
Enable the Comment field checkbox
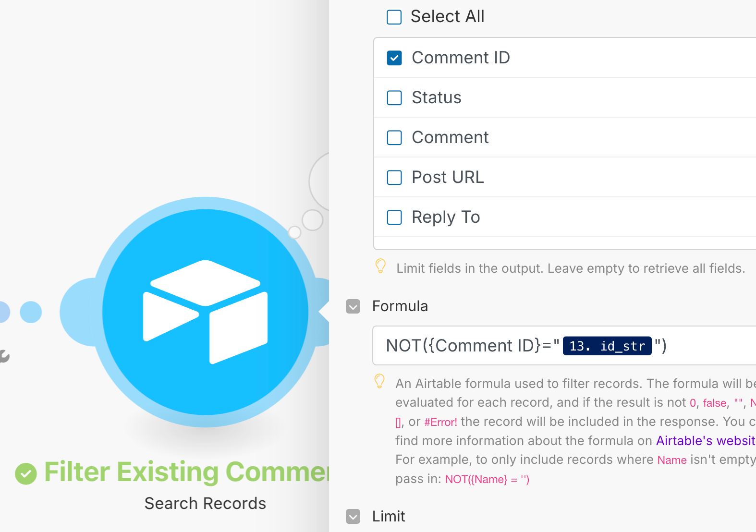pyautogui.click(x=394, y=138)
